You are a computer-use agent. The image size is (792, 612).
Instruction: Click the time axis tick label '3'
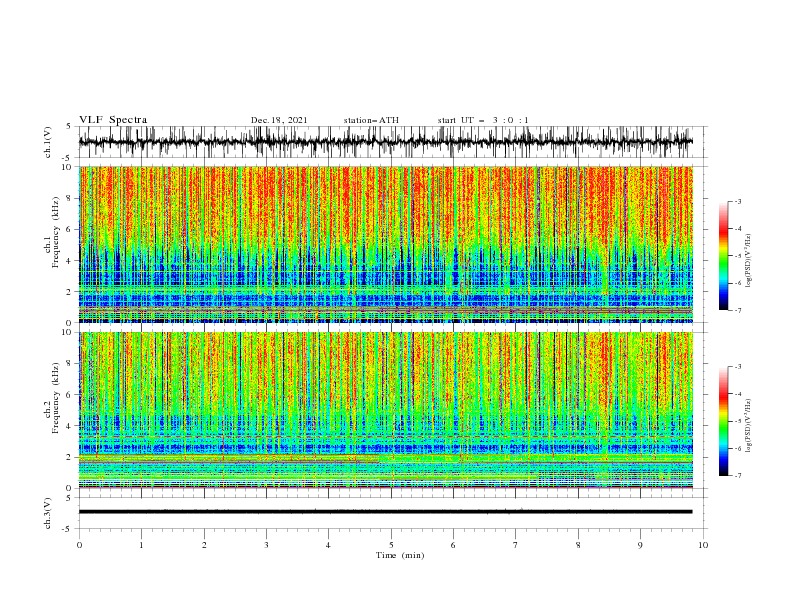tap(266, 545)
